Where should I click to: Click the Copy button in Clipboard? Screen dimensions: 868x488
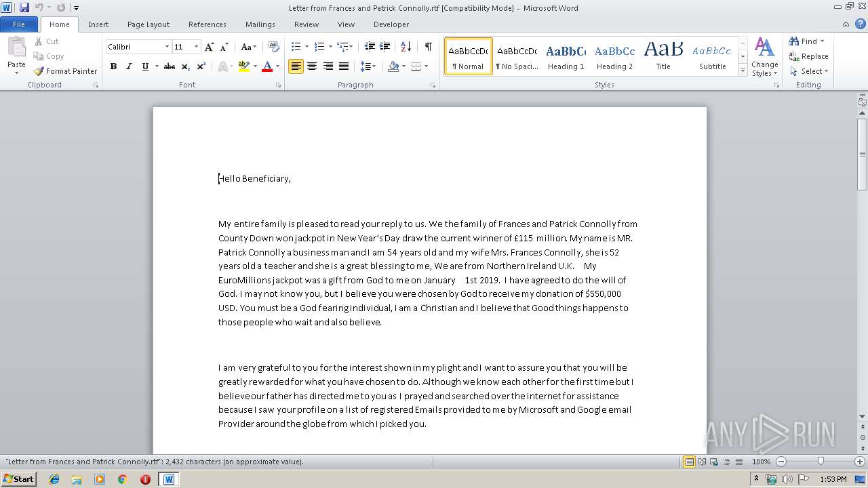pos(49,56)
